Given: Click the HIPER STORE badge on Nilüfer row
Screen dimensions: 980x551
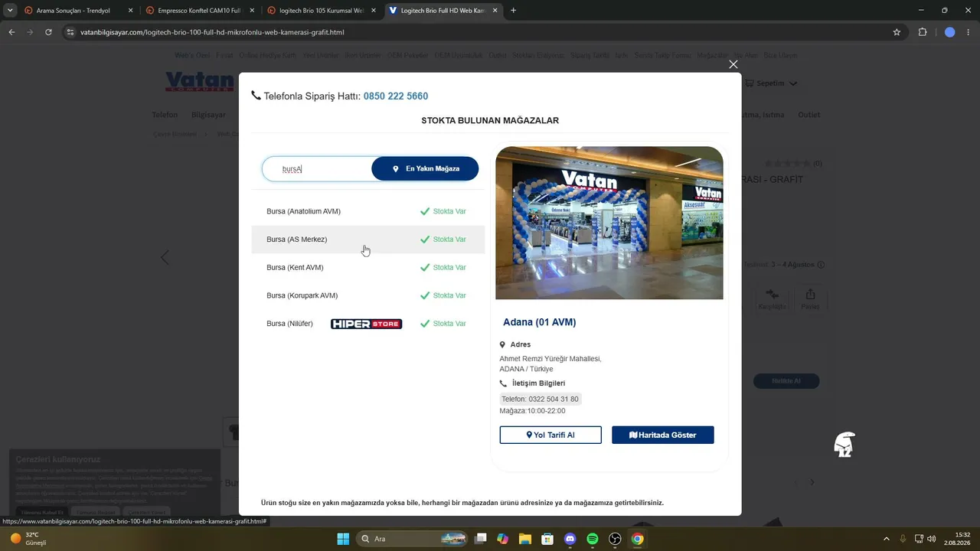Looking at the screenshot, I should pos(366,324).
